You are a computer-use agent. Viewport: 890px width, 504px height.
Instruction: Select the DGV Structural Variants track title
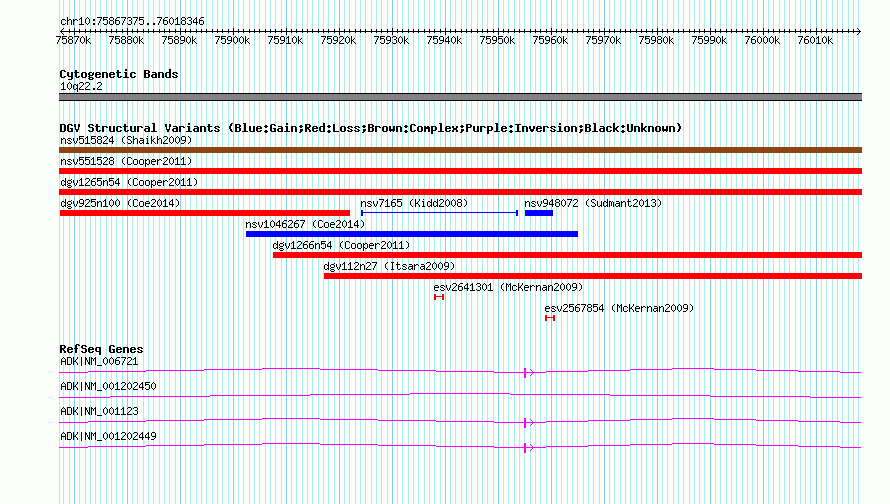pos(371,128)
